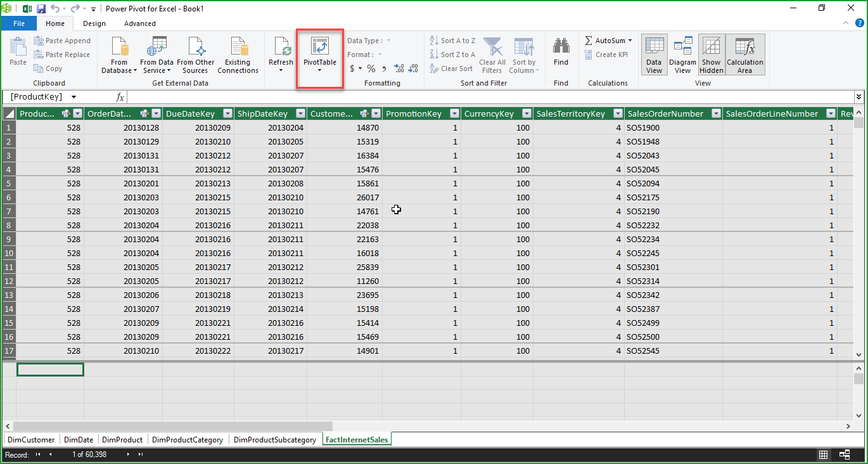The height and width of the screenshot is (464, 868).
Task: Click the decrease decimal places icon
Action: point(413,68)
